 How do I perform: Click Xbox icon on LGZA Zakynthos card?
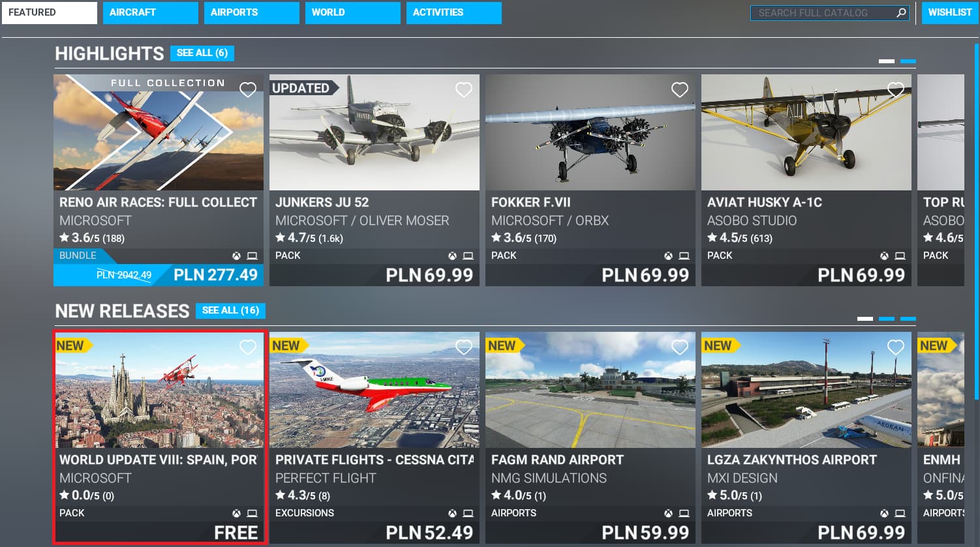click(884, 514)
